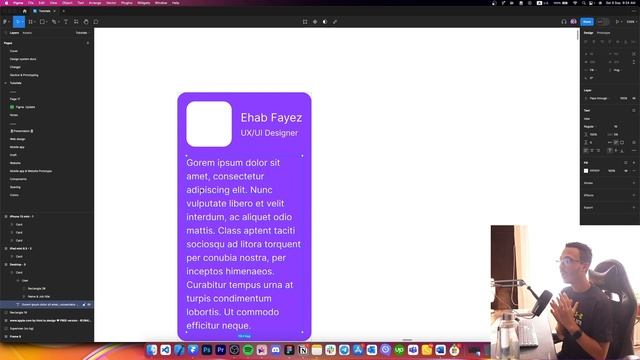This screenshot has height=360, width=640.
Task: Add an Export setting with plus icon
Action: [x=634, y=208]
